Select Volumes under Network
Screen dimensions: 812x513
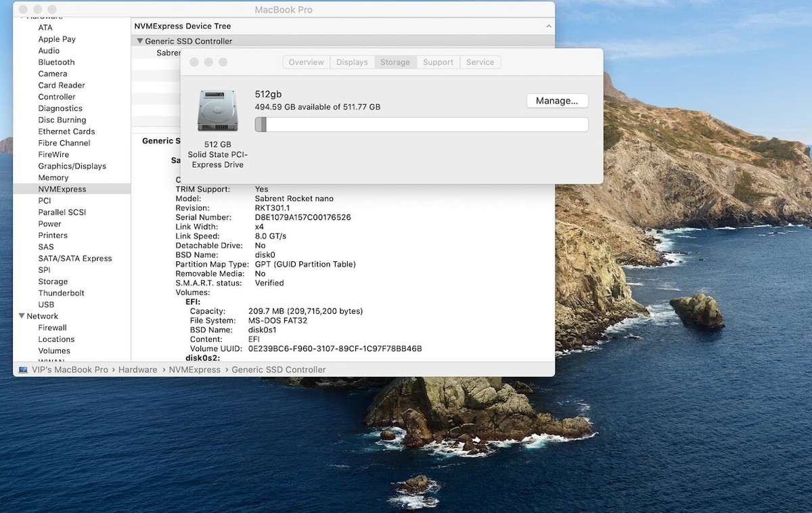click(54, 351)
